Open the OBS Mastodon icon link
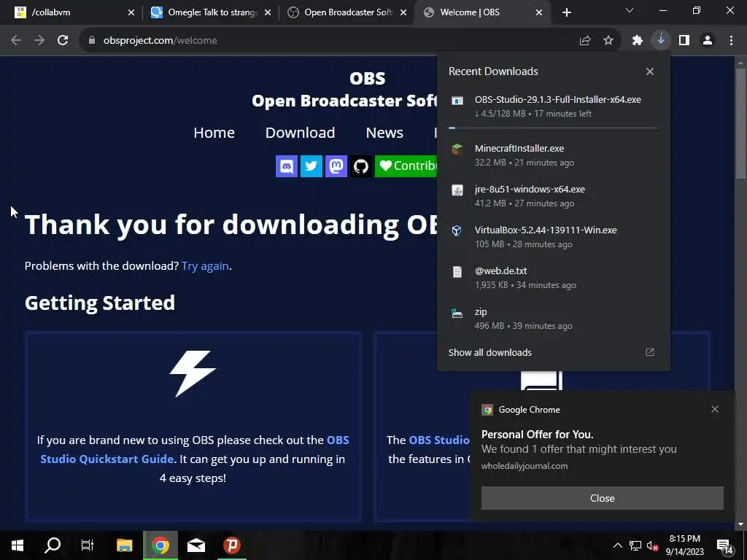 tap(336, 166)
